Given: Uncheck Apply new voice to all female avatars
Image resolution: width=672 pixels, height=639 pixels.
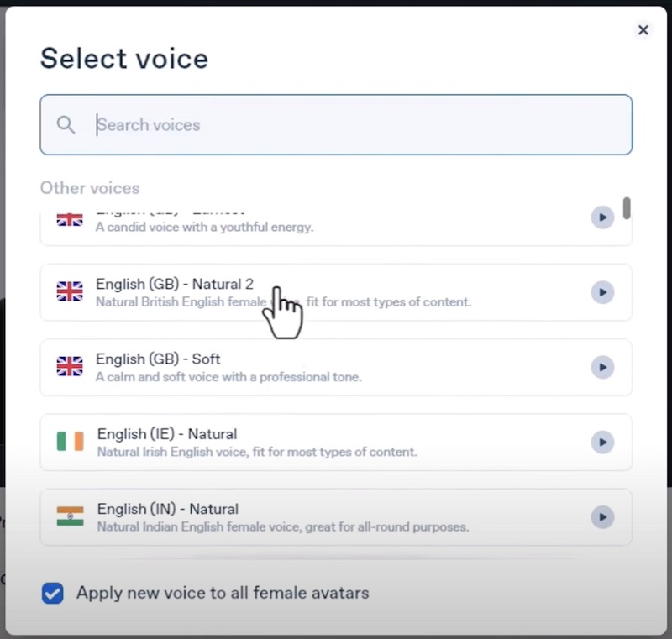Looking at the screenshot, I should 52,594.
